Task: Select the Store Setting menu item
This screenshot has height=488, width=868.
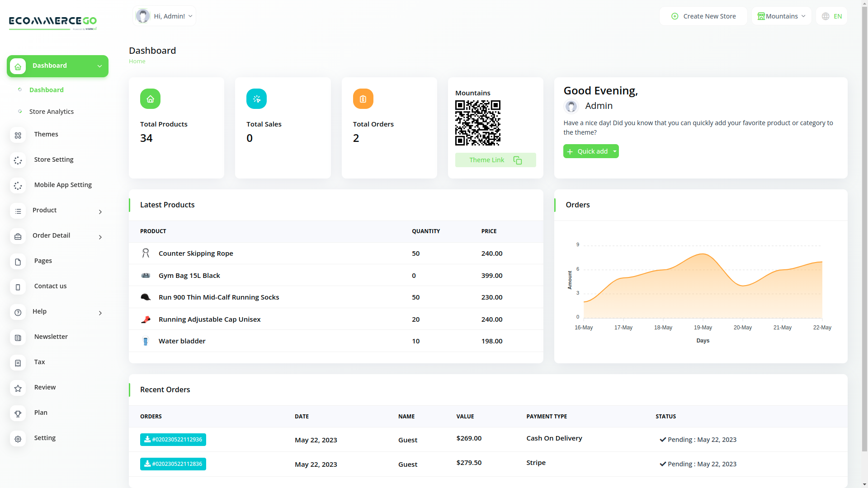Action: (54, 160)
